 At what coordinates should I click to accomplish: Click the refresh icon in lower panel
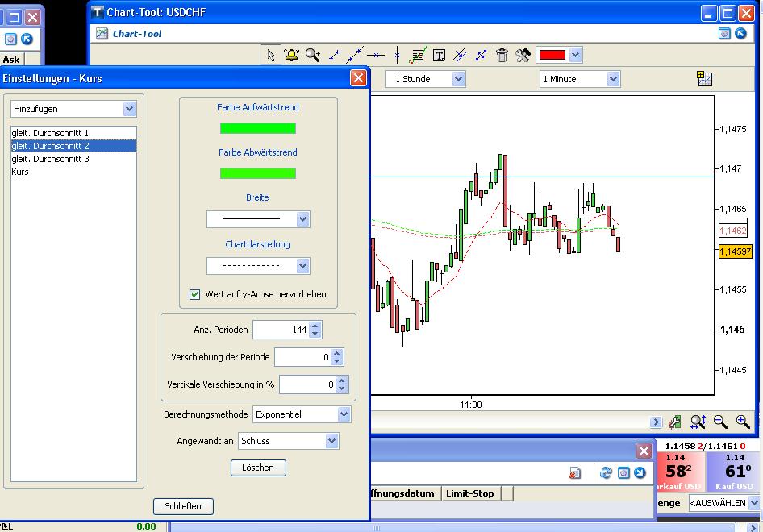[606, 472]
